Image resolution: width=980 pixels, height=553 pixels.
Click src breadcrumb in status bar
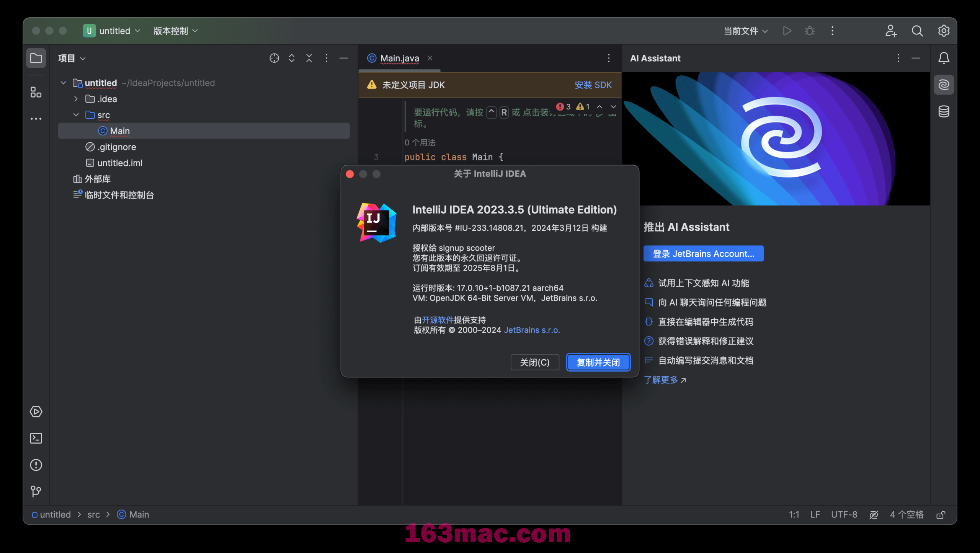pyautogui.click(x=93, y=515)
